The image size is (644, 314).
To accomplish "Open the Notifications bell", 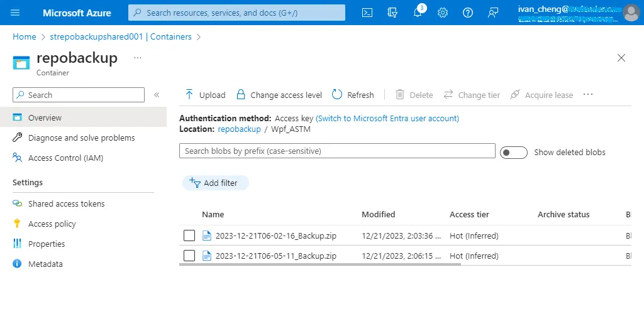I will 418,13.
